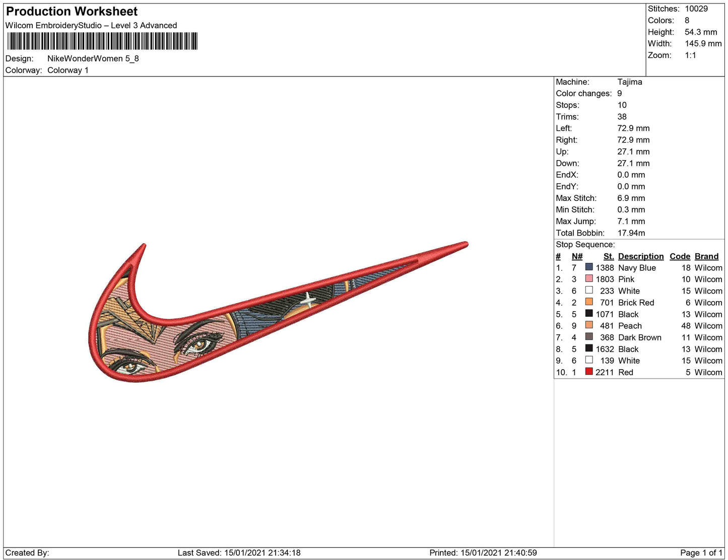The width and height of the screenshot is (728, 560).
Task: Click the Black swatch in stop 5
Action: (x=588, y=313)
